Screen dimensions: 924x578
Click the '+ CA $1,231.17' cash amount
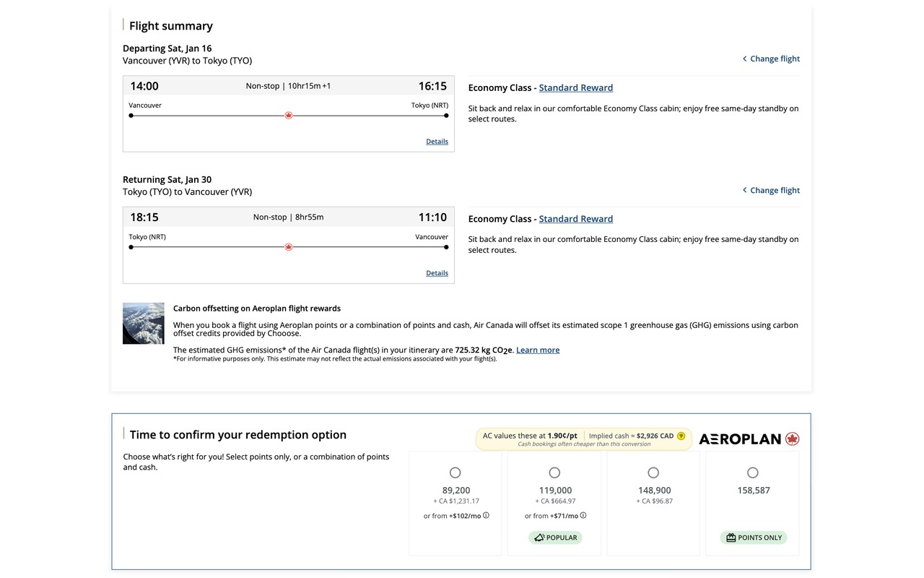[x=456, y=501]
